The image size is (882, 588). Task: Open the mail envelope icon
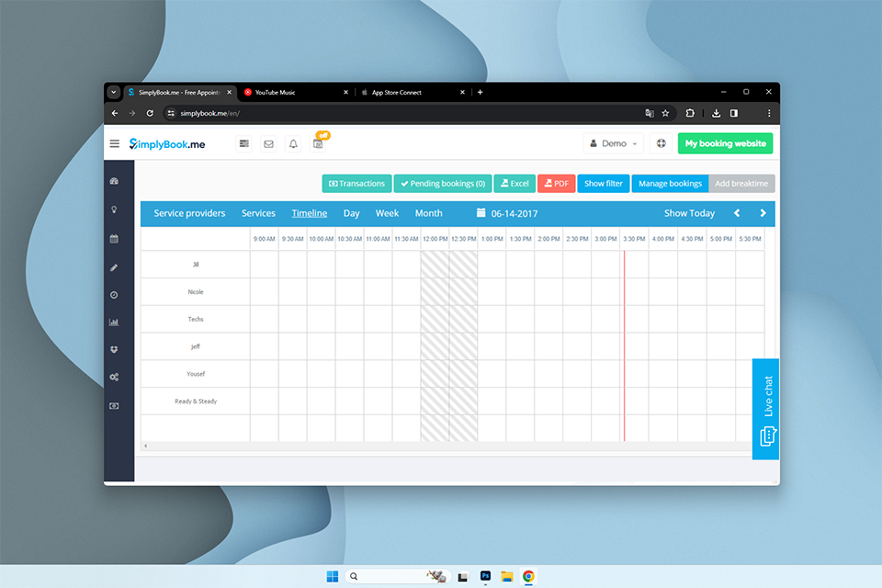[269, 144]
